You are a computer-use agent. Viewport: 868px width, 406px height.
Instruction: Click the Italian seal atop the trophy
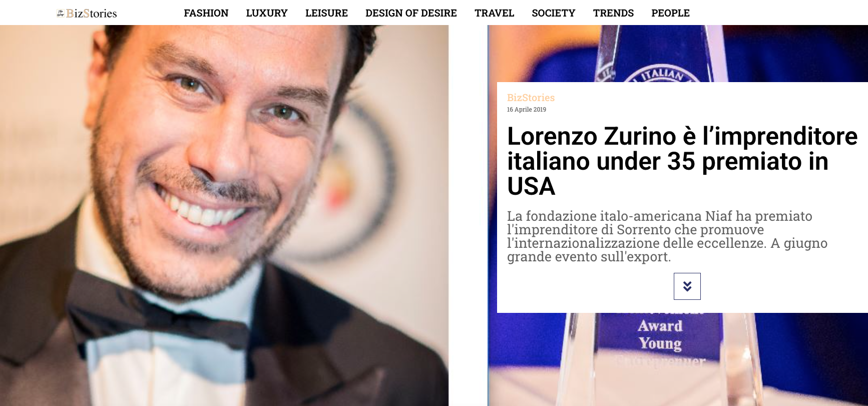[661, 74]
